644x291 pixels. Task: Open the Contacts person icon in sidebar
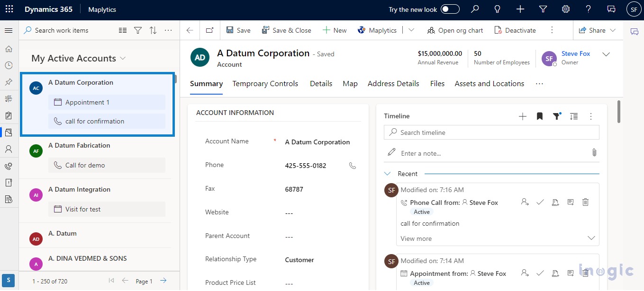(9, 149)
